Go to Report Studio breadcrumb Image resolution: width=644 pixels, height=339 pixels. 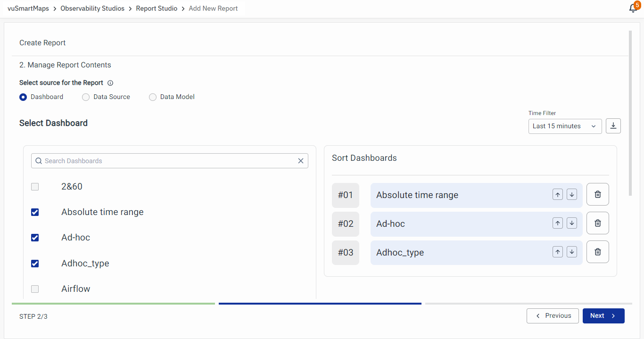pyautogui.click(x=157, y=8)
